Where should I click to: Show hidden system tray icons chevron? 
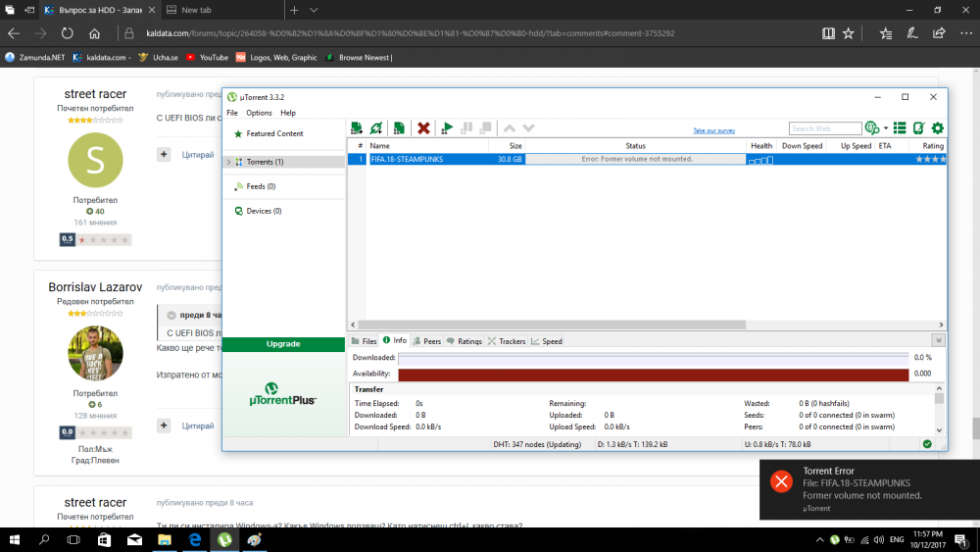(x=819, y=539)
